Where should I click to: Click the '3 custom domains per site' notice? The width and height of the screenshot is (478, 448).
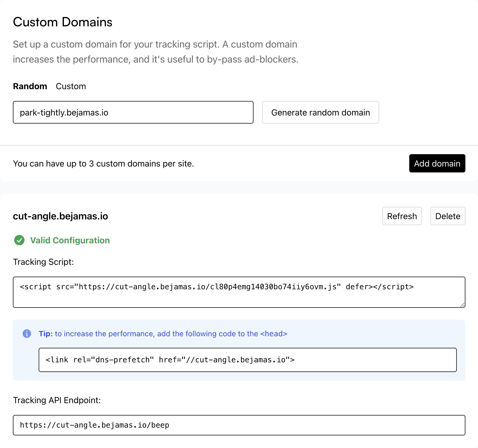point(103,164)
